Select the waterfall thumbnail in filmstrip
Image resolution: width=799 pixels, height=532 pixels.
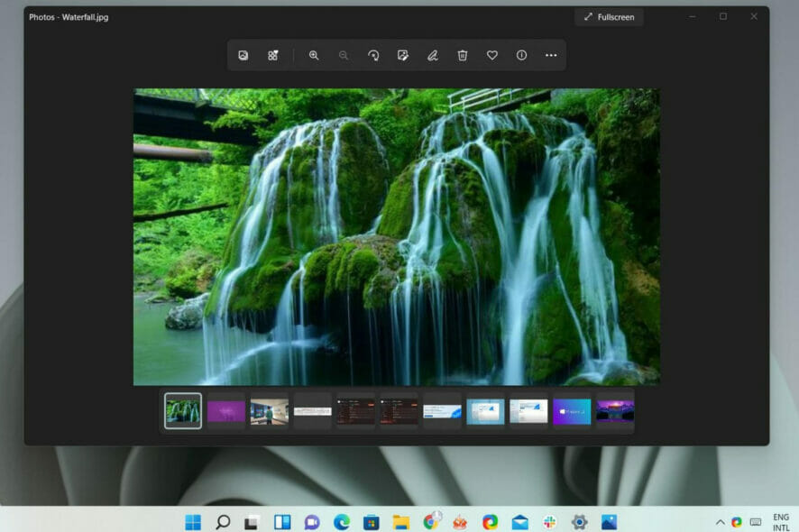183,410
